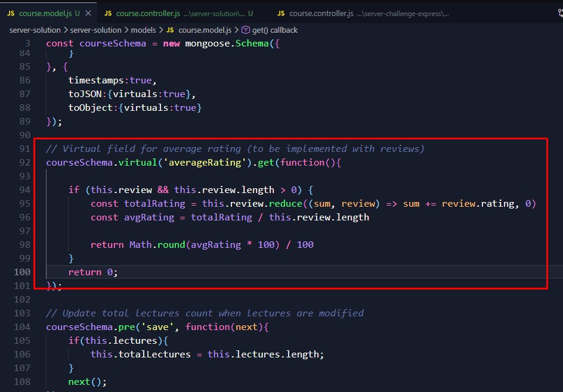Click sticky header line courseSchema definition
Screen dimensions: 563x392
(163, 43)
